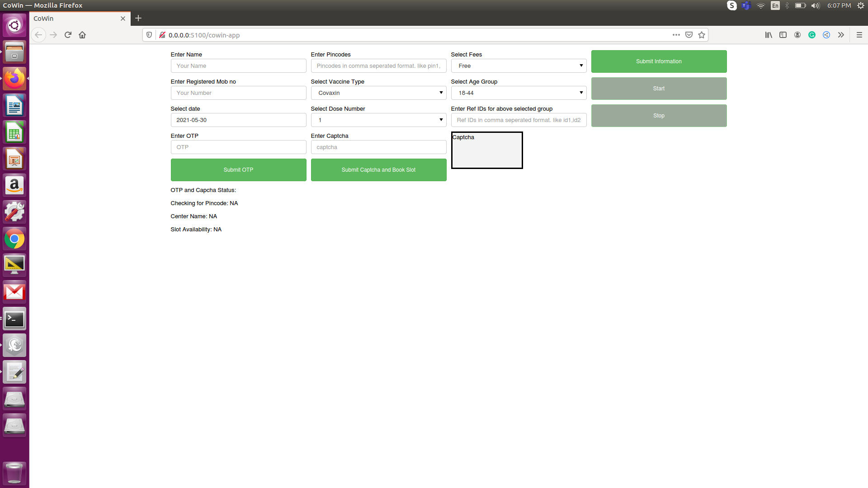Click the Submit OTP button

coord(238,170)
